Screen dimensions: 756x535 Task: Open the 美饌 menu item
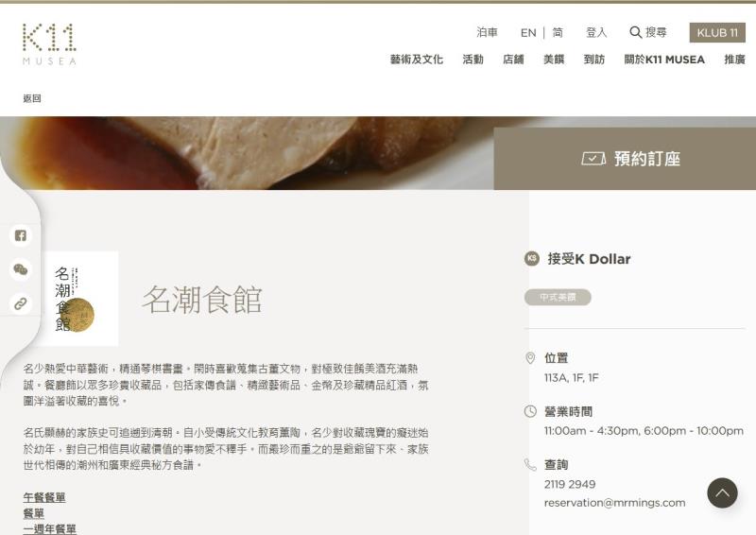coord(554,60)
